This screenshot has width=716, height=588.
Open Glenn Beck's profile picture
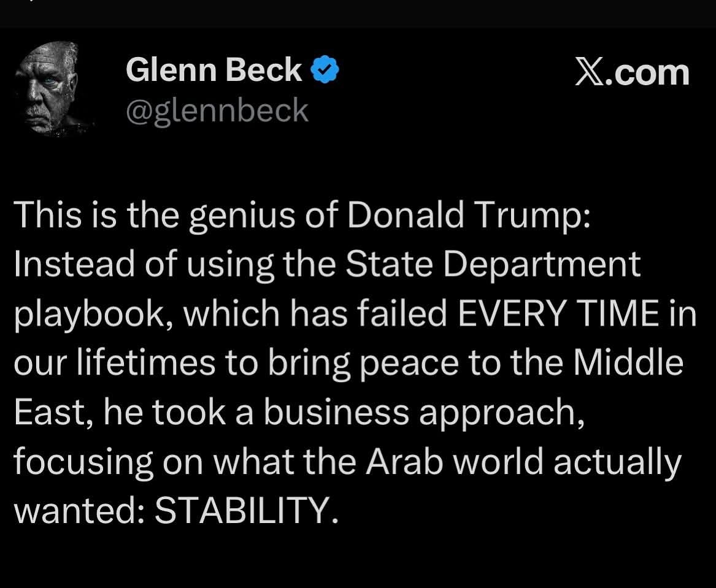(53, 88)
